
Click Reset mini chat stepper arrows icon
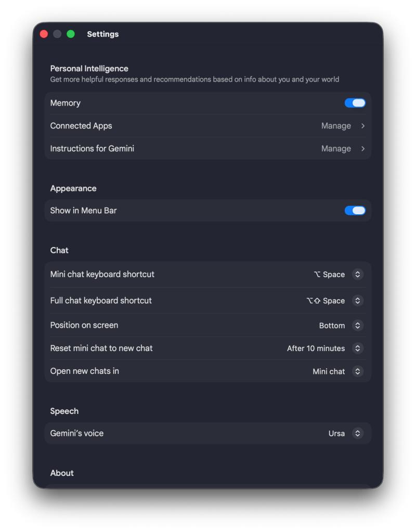pyautogui.click(x=357, y=348)
